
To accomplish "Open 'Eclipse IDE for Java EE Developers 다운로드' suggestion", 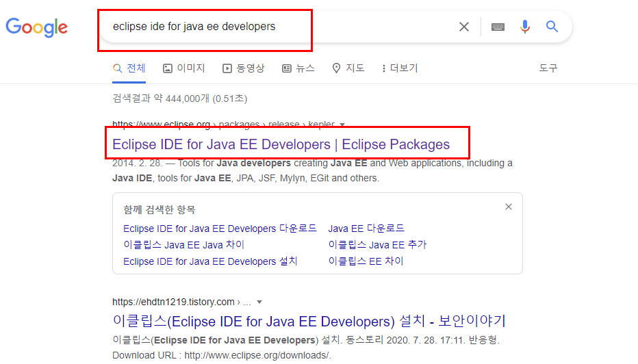I will tap(220, 228).
